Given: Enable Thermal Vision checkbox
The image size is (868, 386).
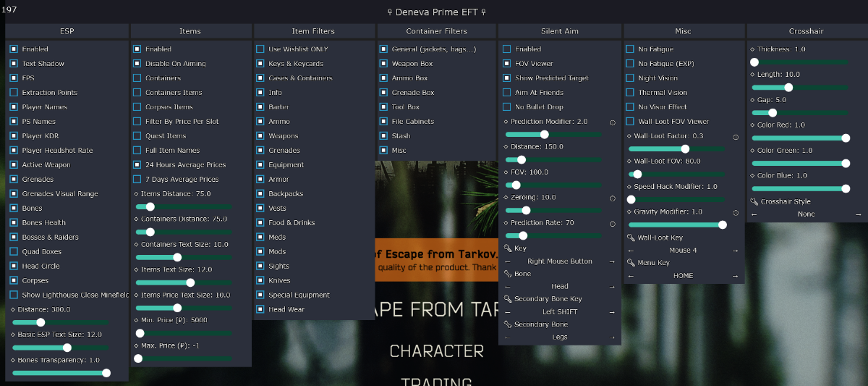Looking at the screenshot, I should [630, 93].
